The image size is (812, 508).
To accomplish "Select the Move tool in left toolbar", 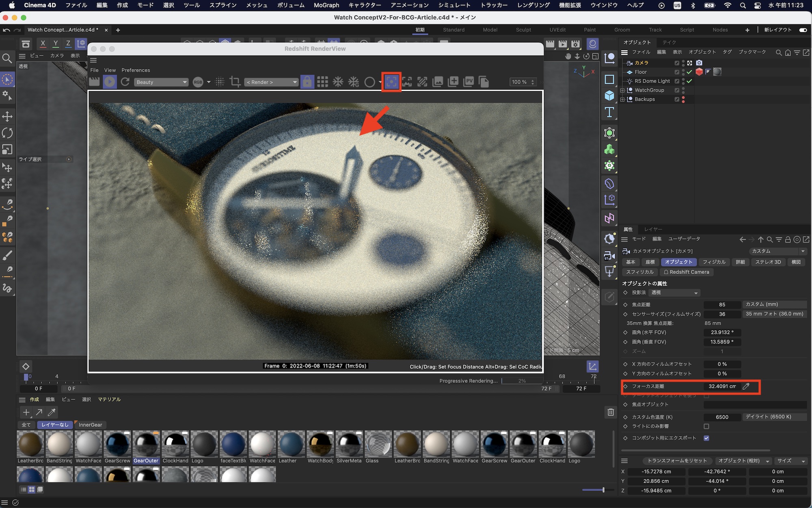I will tap(7, 117).
